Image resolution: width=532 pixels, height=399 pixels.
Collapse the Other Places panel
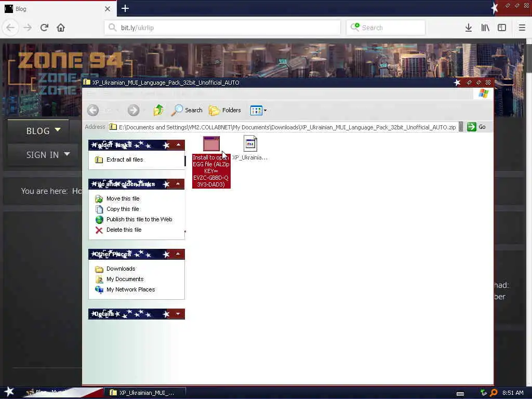(178, 254)
